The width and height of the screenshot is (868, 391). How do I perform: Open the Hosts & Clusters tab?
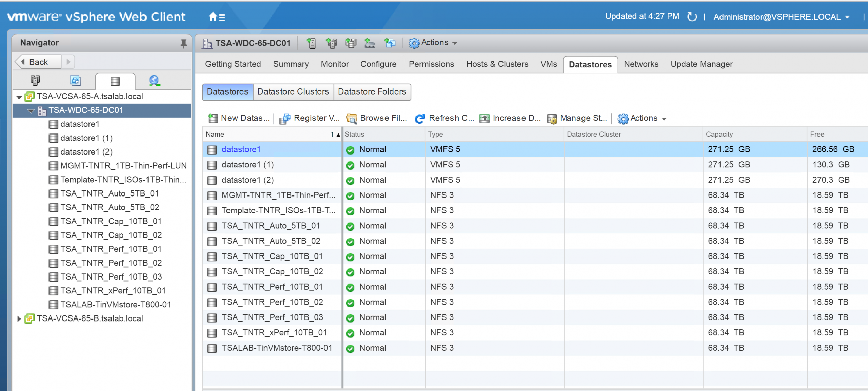(x=497, y=64)
